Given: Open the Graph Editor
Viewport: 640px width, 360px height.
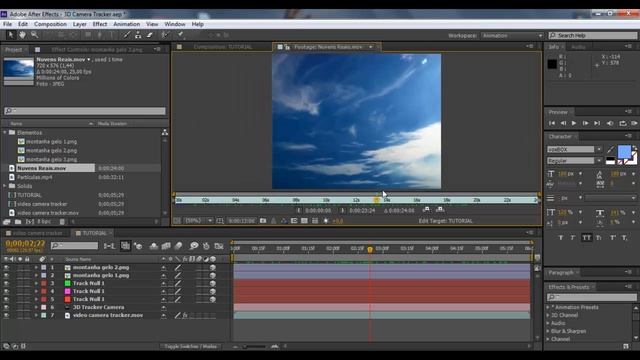Looking at the screenshot, I should [x=219, y=246].
